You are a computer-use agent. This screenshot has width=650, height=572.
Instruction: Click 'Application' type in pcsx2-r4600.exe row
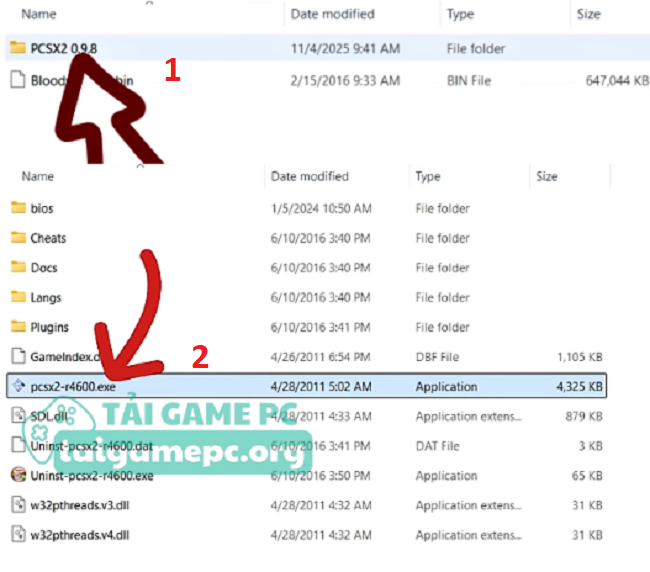coord(446,386)
